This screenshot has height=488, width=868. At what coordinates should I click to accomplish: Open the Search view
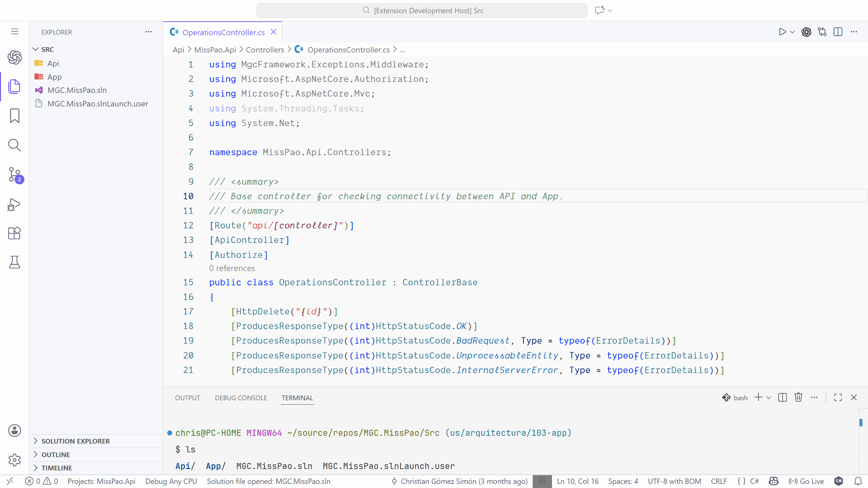[x=15, y=145]
